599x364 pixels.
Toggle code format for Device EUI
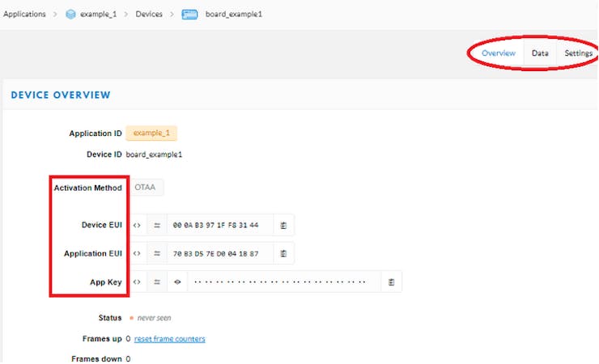(137, 225)
